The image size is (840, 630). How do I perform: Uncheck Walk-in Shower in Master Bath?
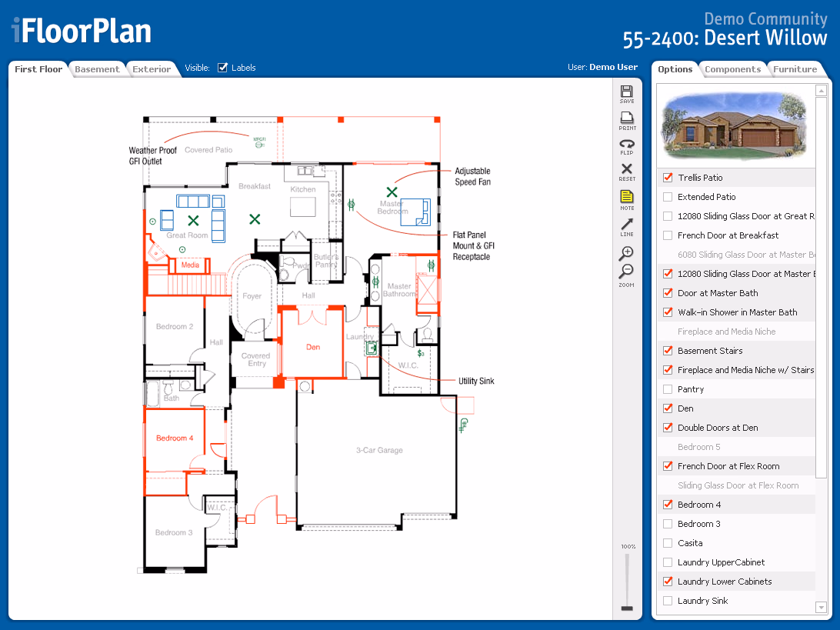click(668, 312)
